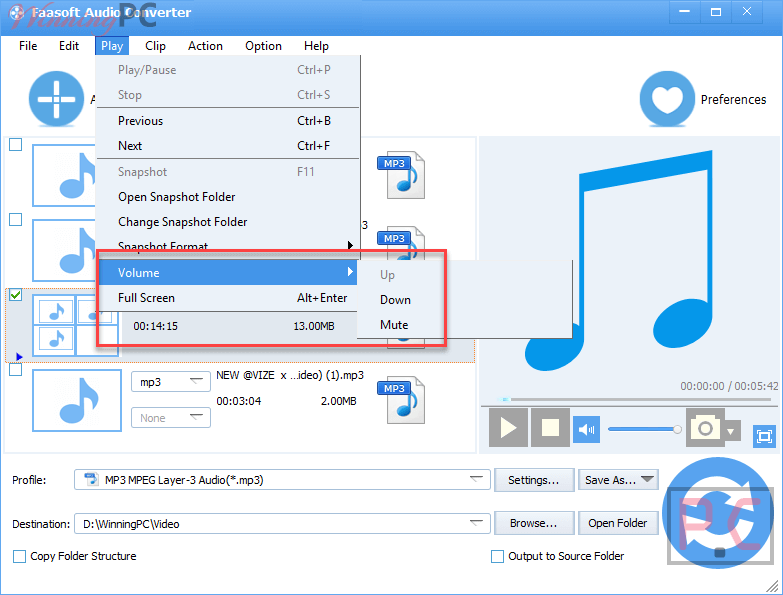Click the Browse... button

534,523
